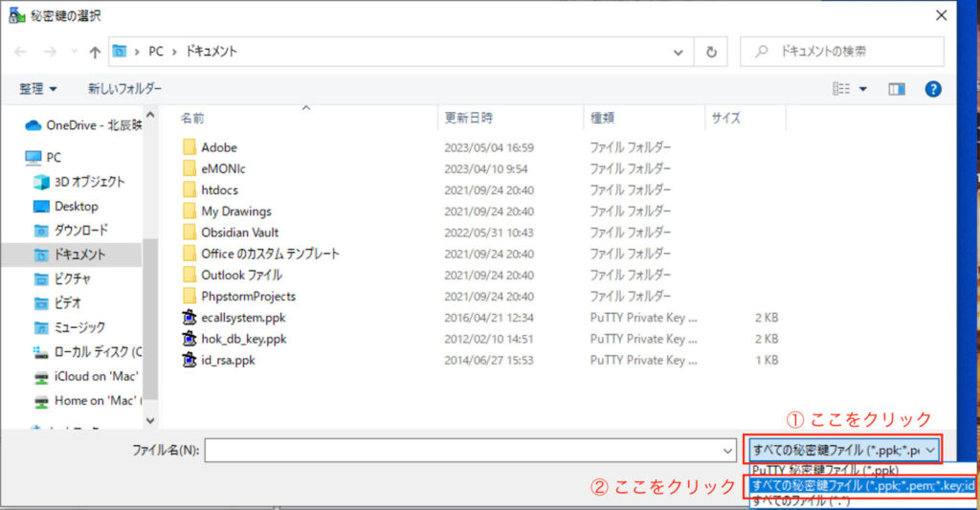The image size is (980, 510).
Task: Open view options dropdown arrow
Action: point(863,89)
